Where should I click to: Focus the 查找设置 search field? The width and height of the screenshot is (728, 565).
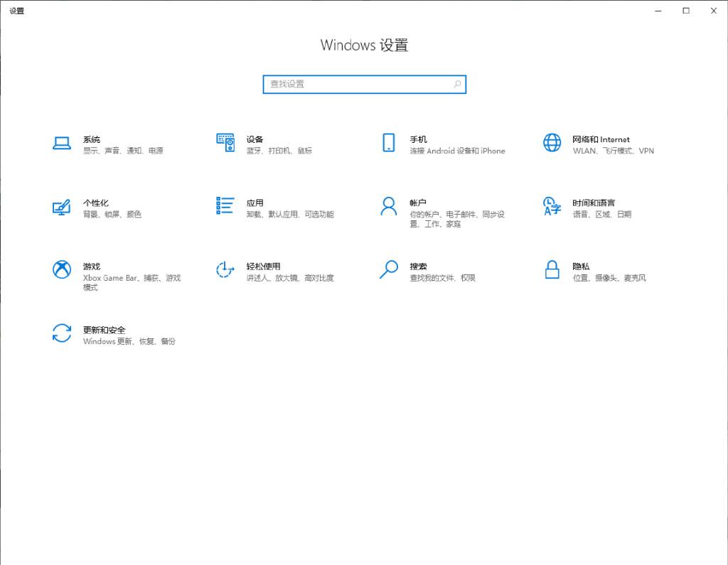coord(365,85)
